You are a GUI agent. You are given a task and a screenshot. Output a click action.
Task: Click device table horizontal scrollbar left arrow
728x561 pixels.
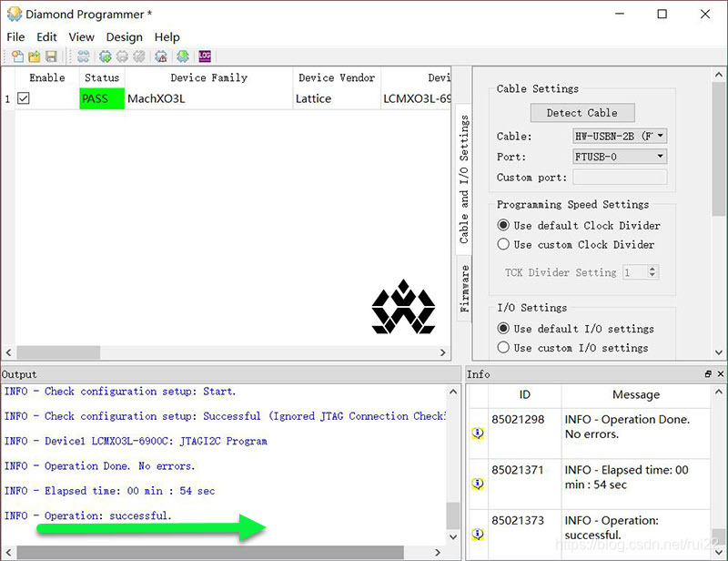[8, 352]
